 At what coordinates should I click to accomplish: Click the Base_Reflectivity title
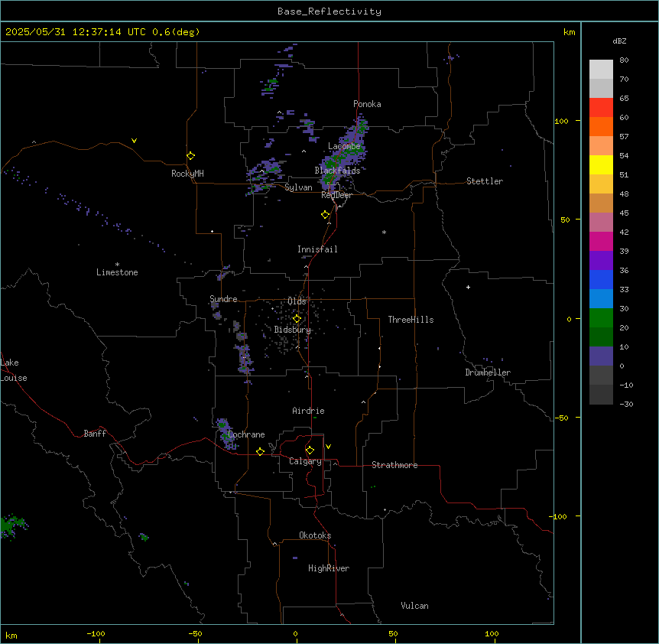(x=329, y=11)
